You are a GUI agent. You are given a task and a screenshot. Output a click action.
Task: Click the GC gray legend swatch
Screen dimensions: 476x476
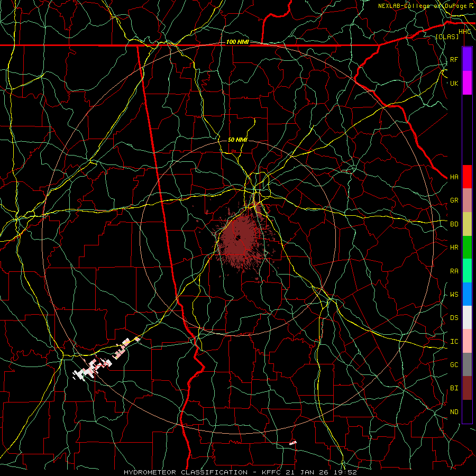[x=467, y=364]
